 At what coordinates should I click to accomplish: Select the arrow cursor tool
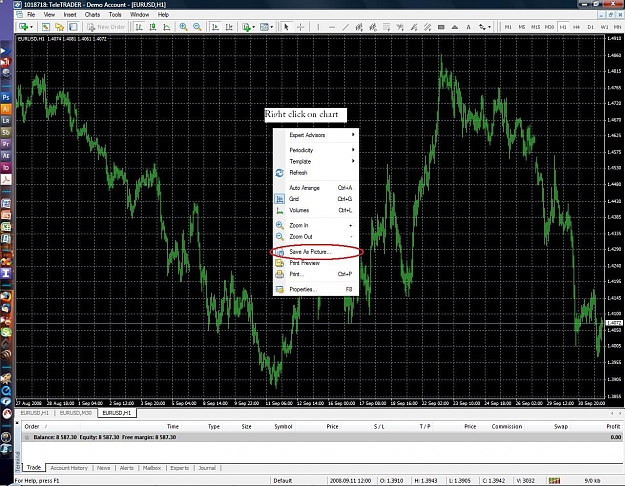286,27
